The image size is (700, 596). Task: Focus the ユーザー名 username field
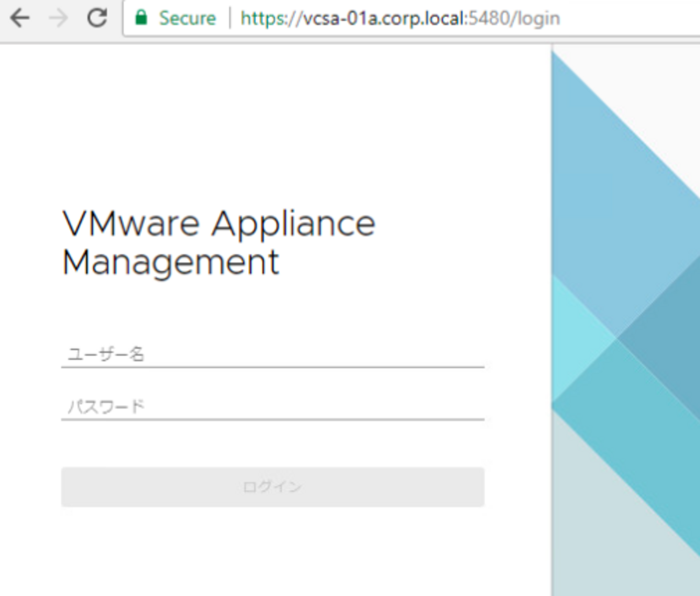[272, 354]
